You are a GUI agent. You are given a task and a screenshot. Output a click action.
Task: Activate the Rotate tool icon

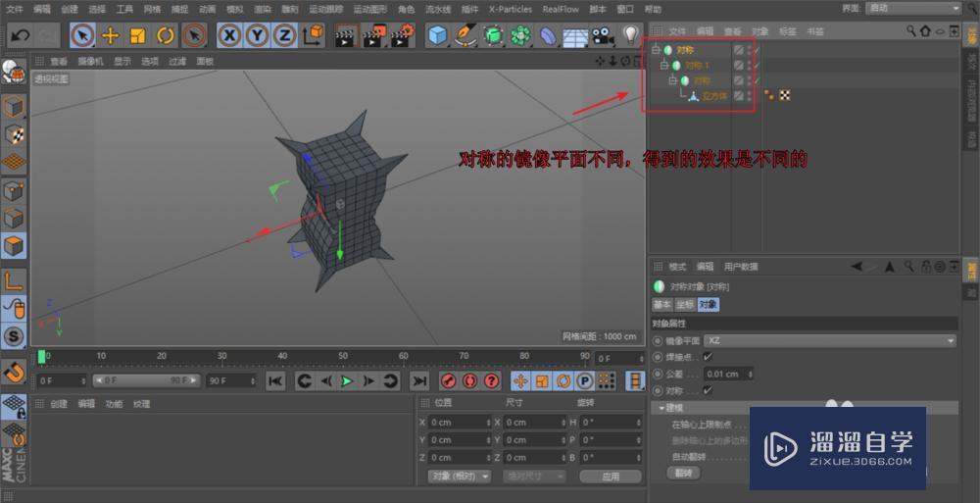(x=165, y=35)
